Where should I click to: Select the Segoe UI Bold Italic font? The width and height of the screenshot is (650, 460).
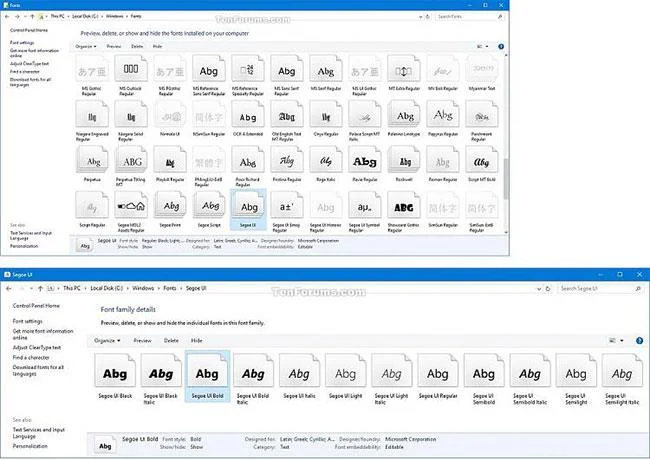pyautogui.click(x=253, y=371)
